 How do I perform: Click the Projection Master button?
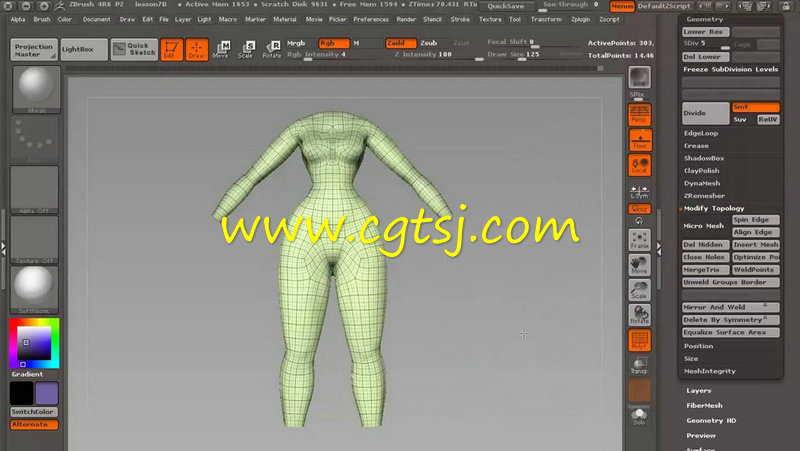(34, 49)
